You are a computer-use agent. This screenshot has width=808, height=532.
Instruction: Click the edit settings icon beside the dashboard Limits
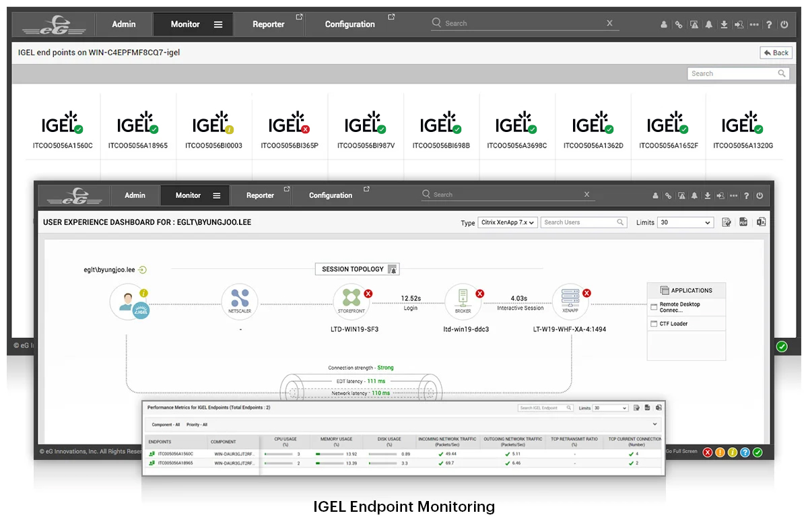coord(727,222)
